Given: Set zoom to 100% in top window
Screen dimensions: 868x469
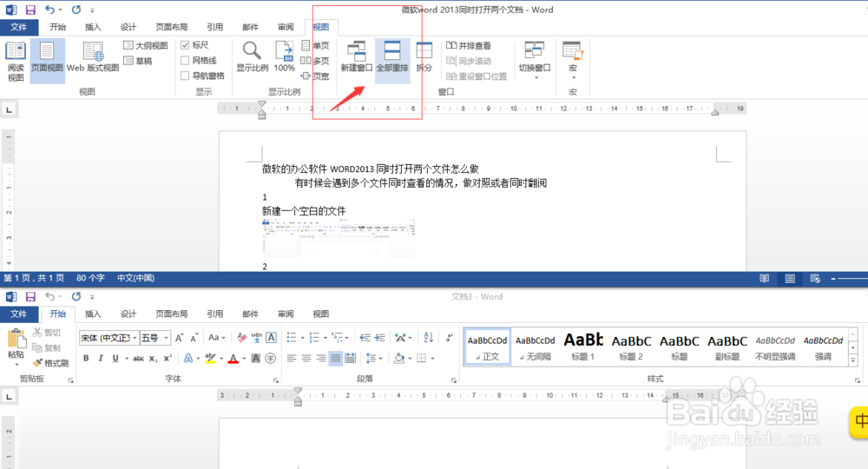Looking at the screenshot, I should click(x=284, y=57).
